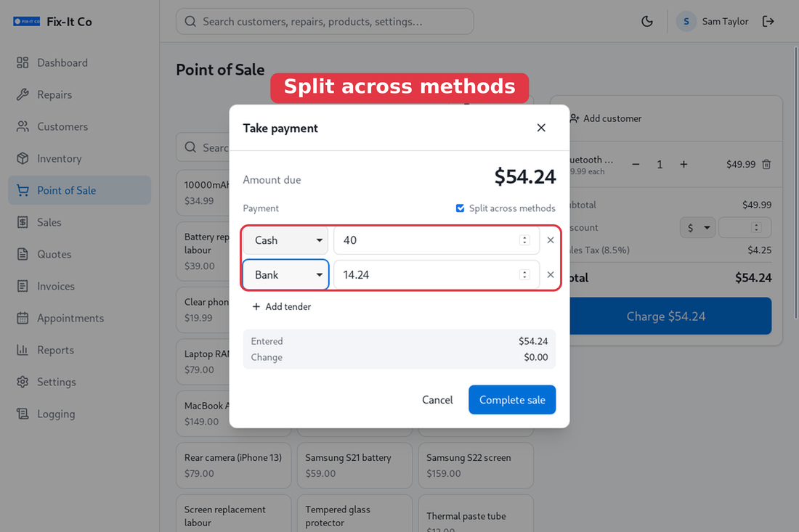Click Add tender

[x=281, y=306]
